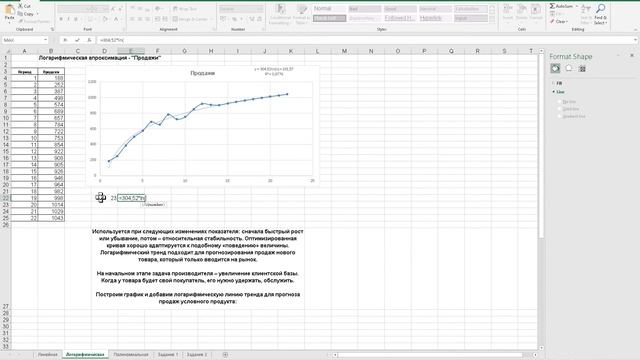The height and width of the screenshot is (360, 640).
Task: Collapse the Line section in Format Shape
Action: [554, 92]
